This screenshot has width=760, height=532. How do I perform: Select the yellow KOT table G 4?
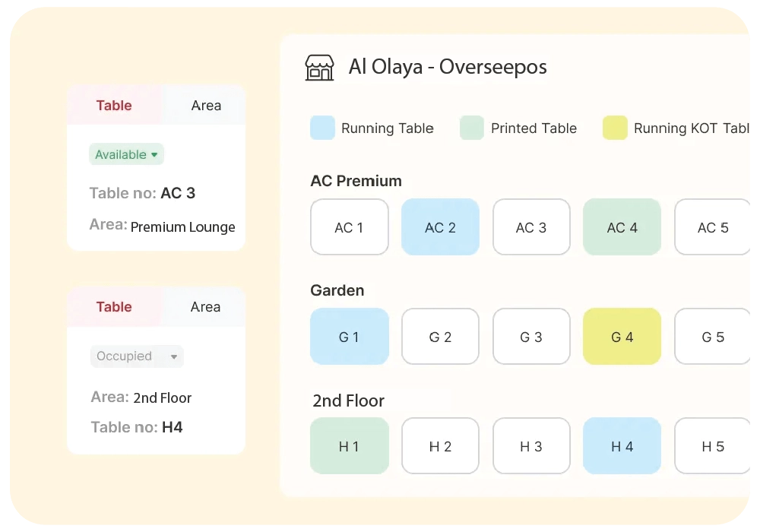[x=622, y=336]
